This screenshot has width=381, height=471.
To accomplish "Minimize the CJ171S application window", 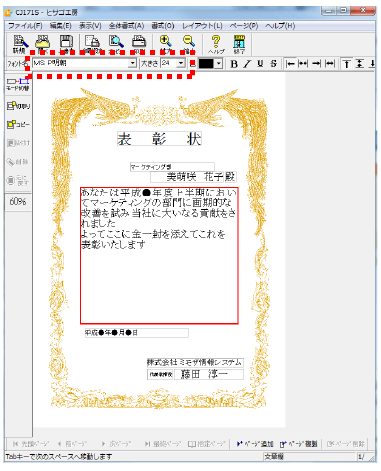I will pyautogui.click(x=329, y=11).
